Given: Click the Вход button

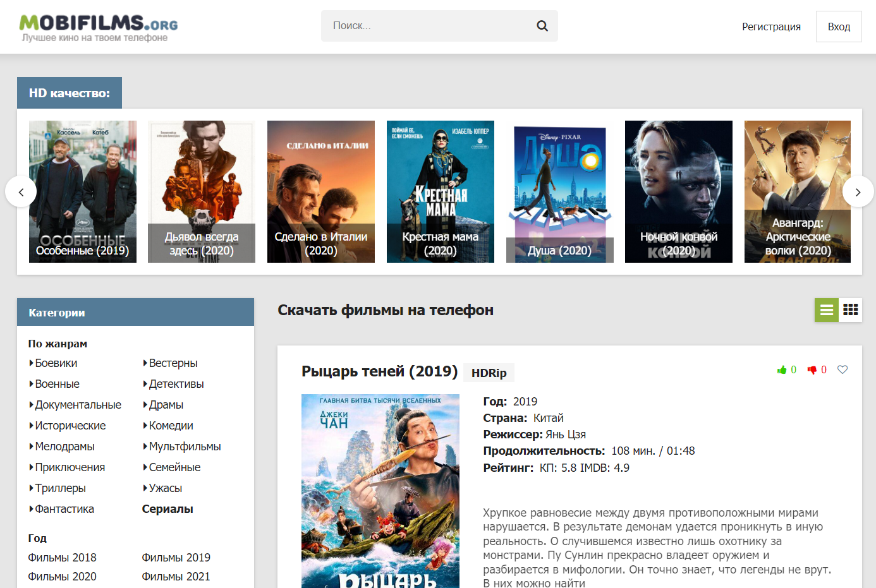Looking at the screenshot, I should point(839,27).
